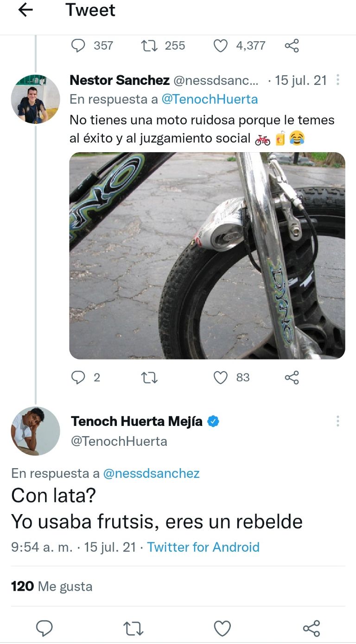Open the bicycle with soda can photo
The height and width of the screenshot is (644, 356).
click(x=208, y=256)
